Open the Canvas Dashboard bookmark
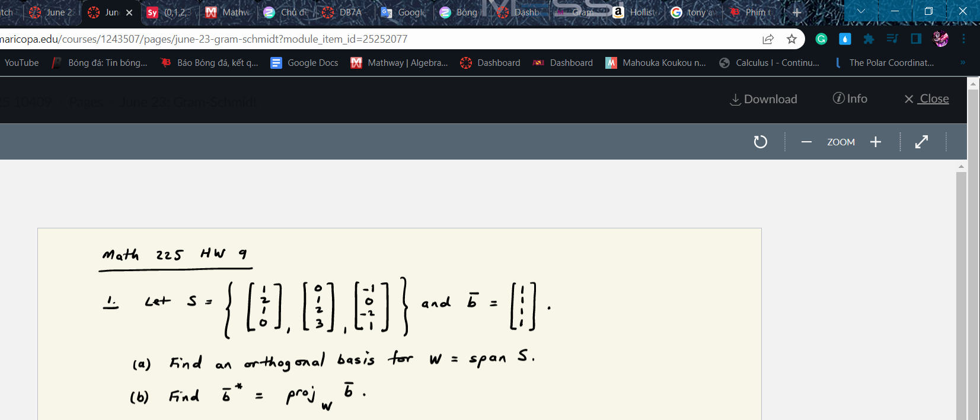The height and width of the screenshot is (420, 980). click(490, 63)
